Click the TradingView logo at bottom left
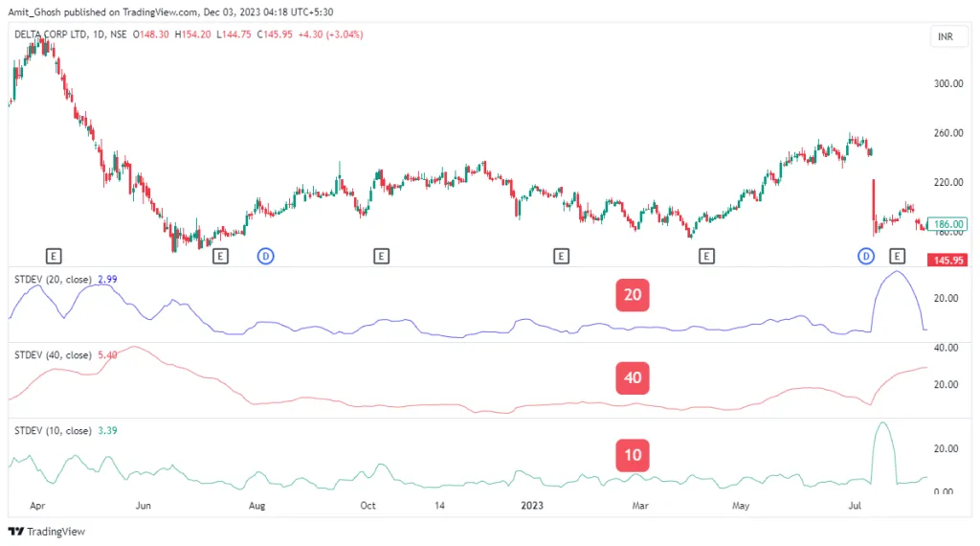 tap(47, 532)
